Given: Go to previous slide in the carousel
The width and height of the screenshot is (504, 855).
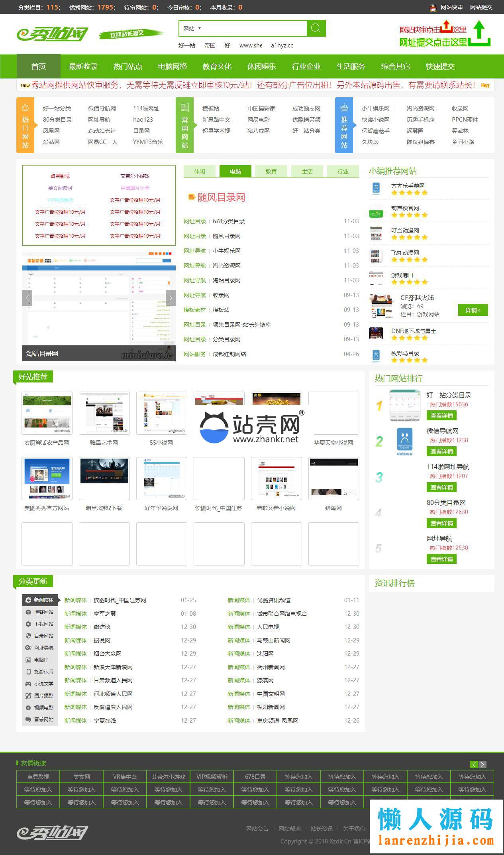Looking at the screenshot, I should click(27, 297).
